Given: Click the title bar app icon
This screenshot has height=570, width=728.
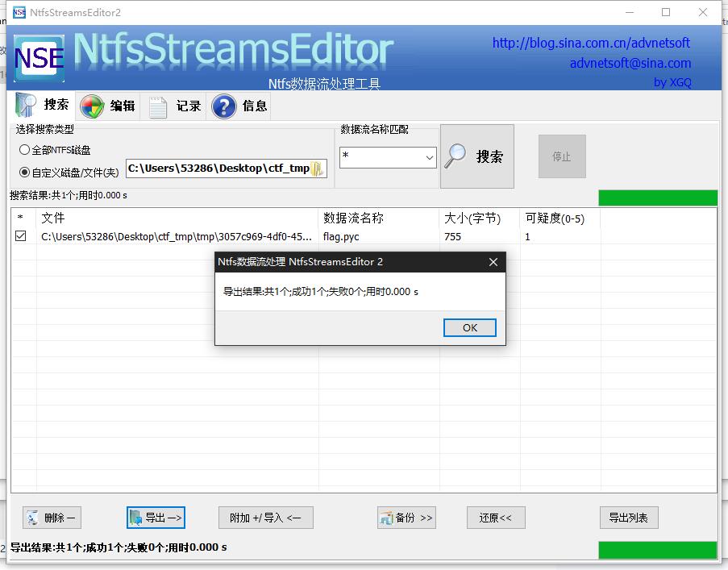Looking at the screenshot, I should [x=19, y=13].
